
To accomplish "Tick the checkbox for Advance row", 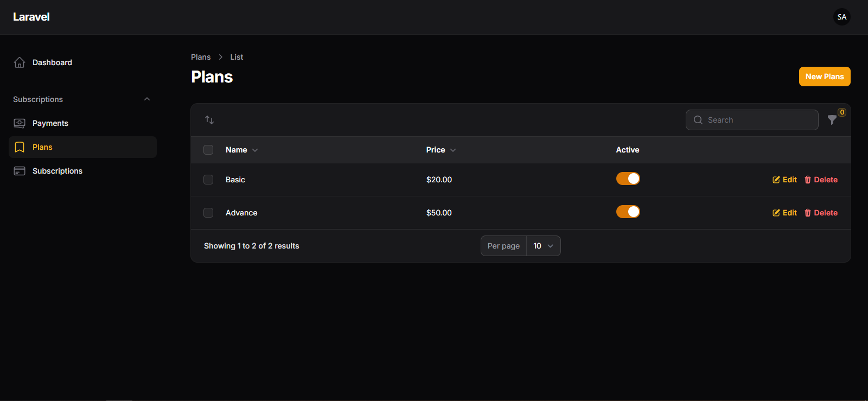I will click(x=208, y=213).
